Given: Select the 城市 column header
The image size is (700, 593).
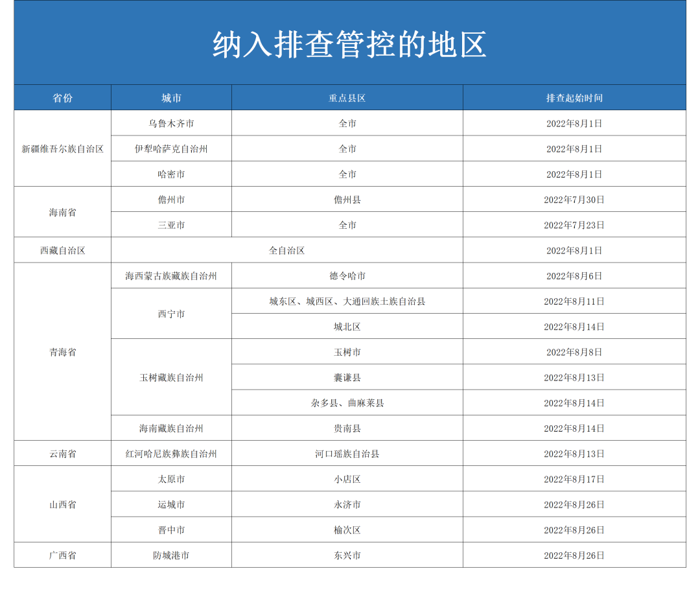Looking at the screenshot, I should pos(171,98).
